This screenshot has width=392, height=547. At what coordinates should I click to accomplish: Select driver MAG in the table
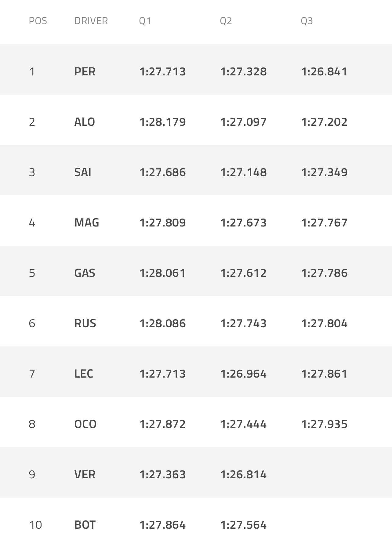click(x=87, y=223)
